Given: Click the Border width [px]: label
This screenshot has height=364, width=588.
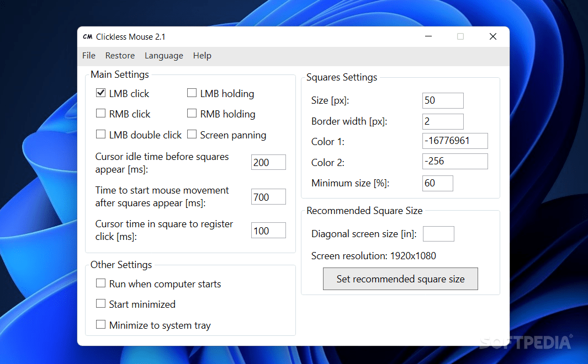Looking at the screenshot, I should pyautogui.click(x=349, y=121).
